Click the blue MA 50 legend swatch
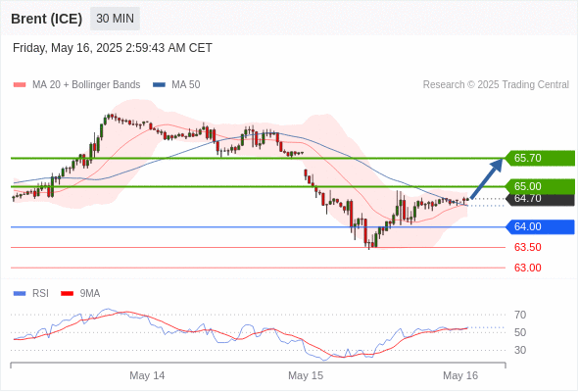Viewport: 578px width, 392px height. click(159, 85)
